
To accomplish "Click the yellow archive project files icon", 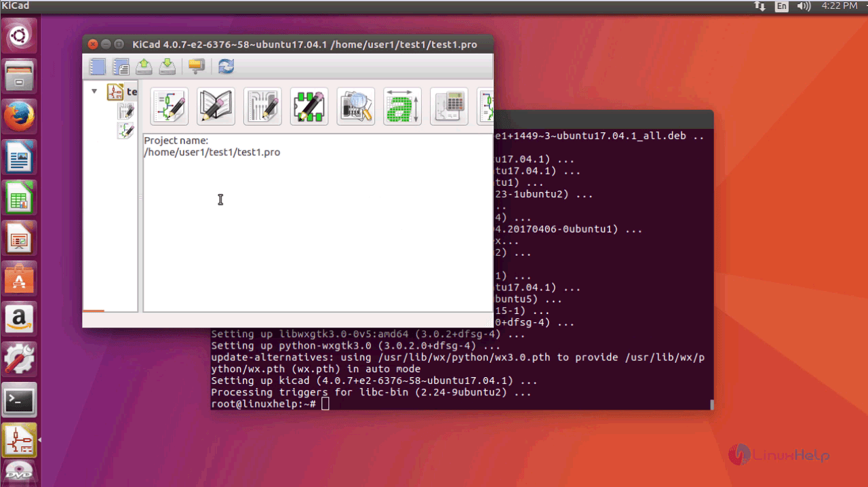I will pos(197,66).
